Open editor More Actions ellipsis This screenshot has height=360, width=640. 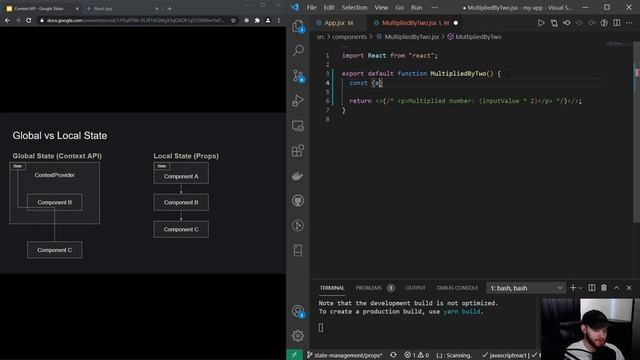(629, 23)
